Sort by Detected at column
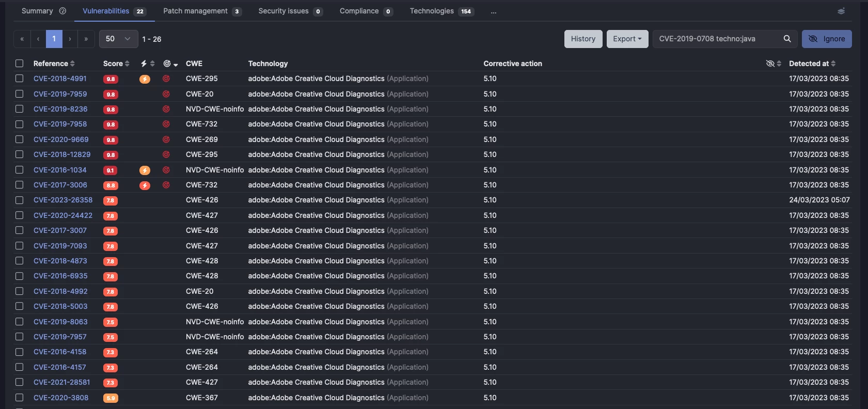Image resolution: width=868 pixels, height=409 pixels. click(x=812, y=64)
